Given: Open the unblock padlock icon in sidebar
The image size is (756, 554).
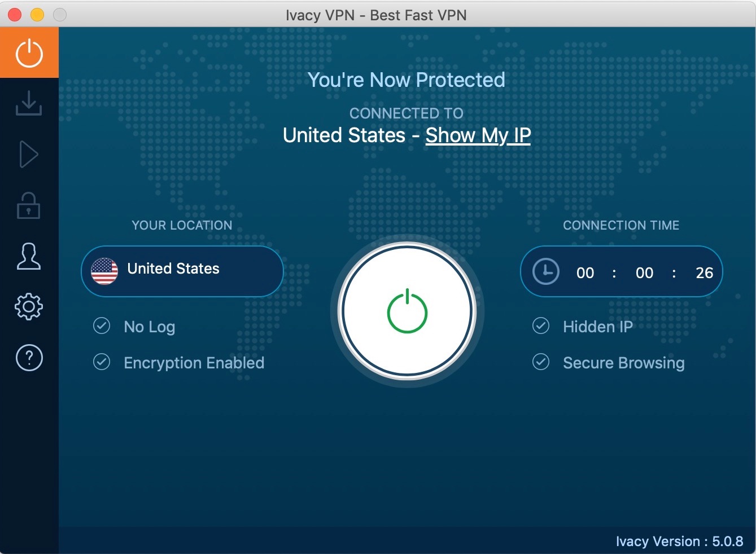Looking at the screenshot, I should [29, 205].
